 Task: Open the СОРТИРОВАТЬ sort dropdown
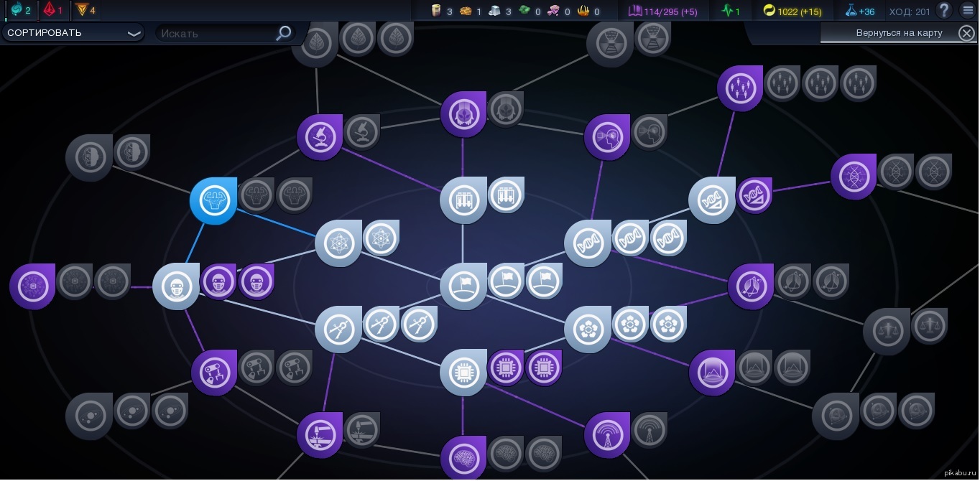(x=72, y=33)
